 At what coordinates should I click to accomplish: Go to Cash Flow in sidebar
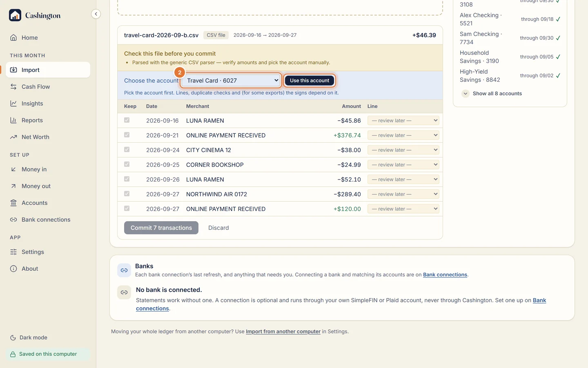pyautogui.click(x=48, y=87)
